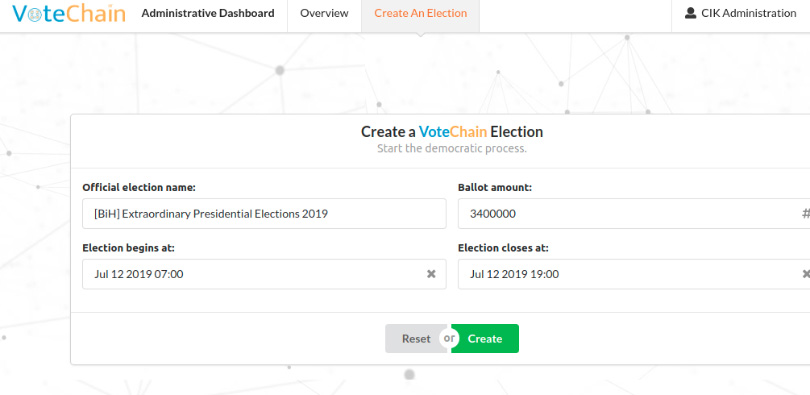Viewport: 810px width, 395px height.
Task: Open the Overview tab
Action: 324,13
